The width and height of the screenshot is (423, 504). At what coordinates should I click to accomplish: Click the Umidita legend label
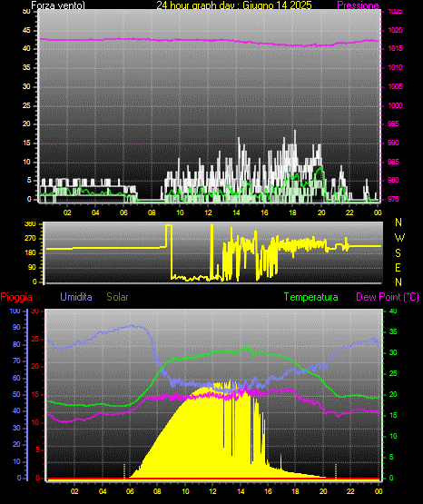point(76,297)
